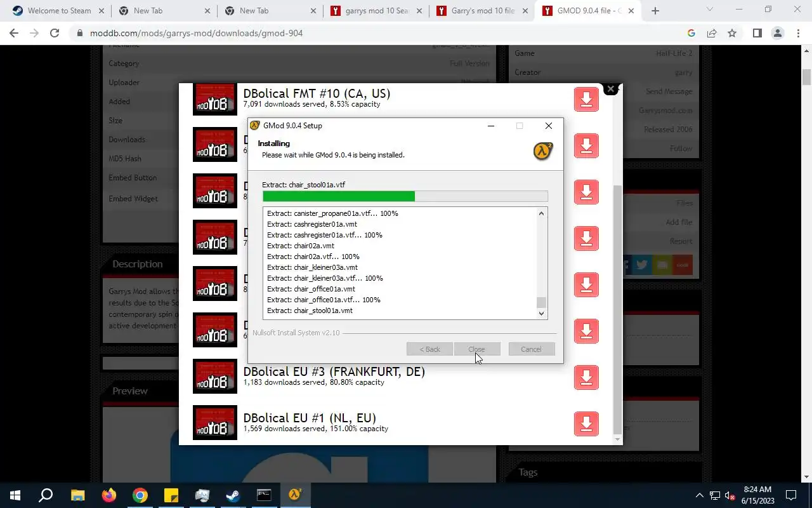Click the Preview section header
Image resolution: width=812 pixels, height=508 pixels.
pos(130,391)
